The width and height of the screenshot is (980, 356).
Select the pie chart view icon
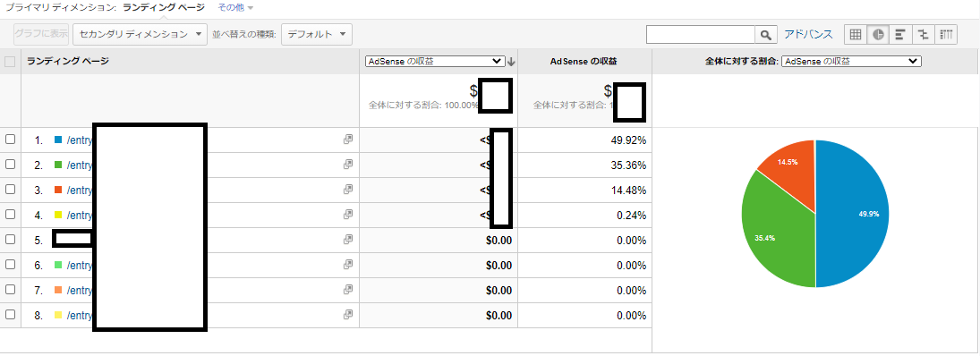(878, 34)
